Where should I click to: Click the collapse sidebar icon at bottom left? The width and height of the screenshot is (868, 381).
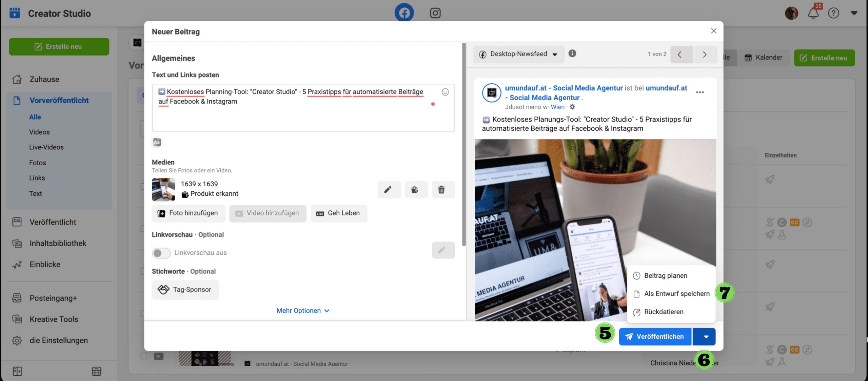[x=17, y=372]
